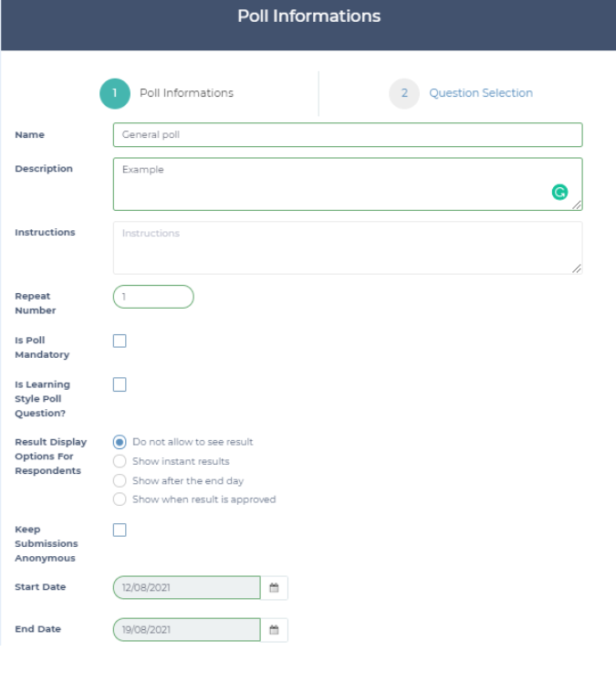This screenshot has width=616, height=683.
Task: Open the Start Date calendar picker icon
Action: 274,588
